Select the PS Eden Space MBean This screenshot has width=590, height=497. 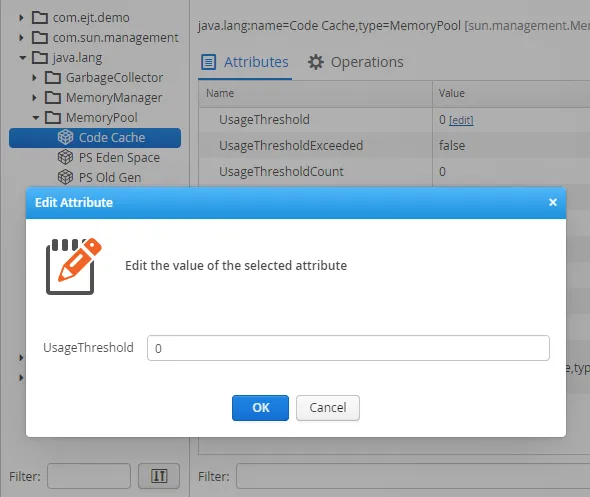click(x=119, y=158)
